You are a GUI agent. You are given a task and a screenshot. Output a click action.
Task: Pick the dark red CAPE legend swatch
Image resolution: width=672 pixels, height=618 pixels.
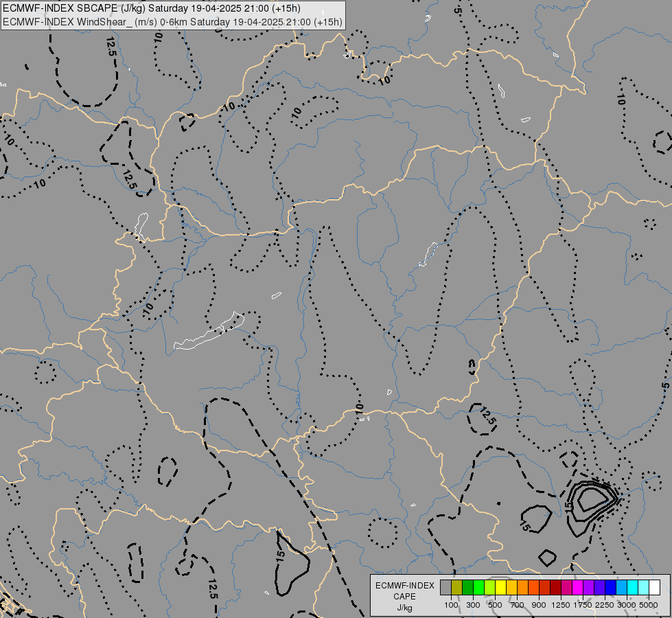(x=556, y=587)
